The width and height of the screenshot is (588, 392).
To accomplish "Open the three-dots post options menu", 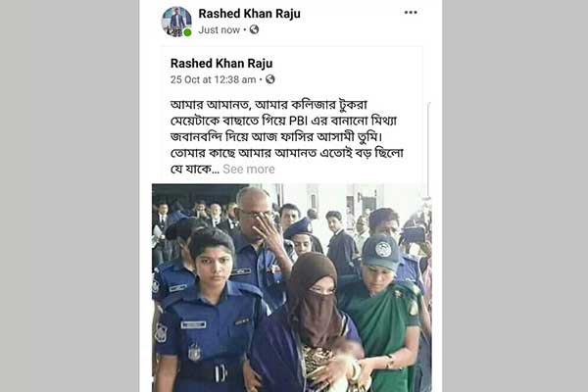I will coord(411,13).
